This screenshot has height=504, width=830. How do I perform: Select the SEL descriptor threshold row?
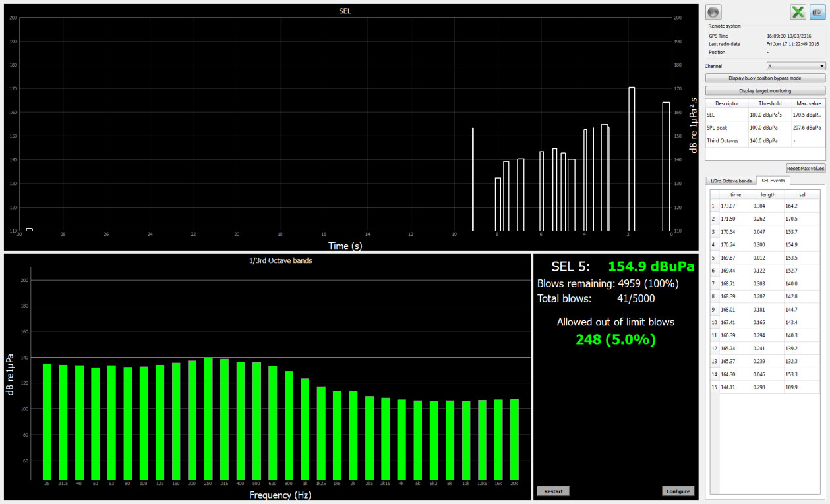(765, 115)
